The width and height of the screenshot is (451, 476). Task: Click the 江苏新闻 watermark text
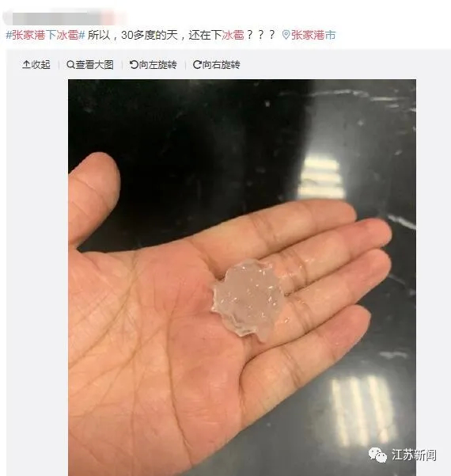(x=414, y=455)
